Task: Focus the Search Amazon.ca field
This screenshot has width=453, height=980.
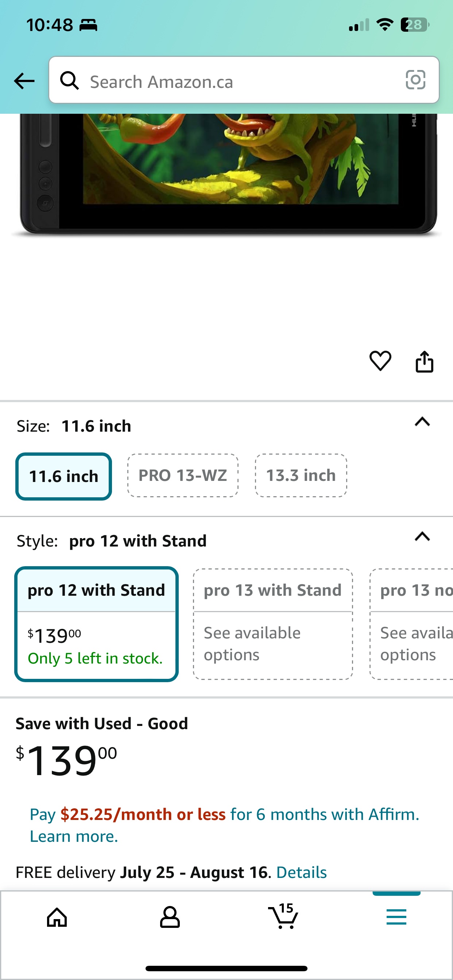Action: tap(244, 80)
